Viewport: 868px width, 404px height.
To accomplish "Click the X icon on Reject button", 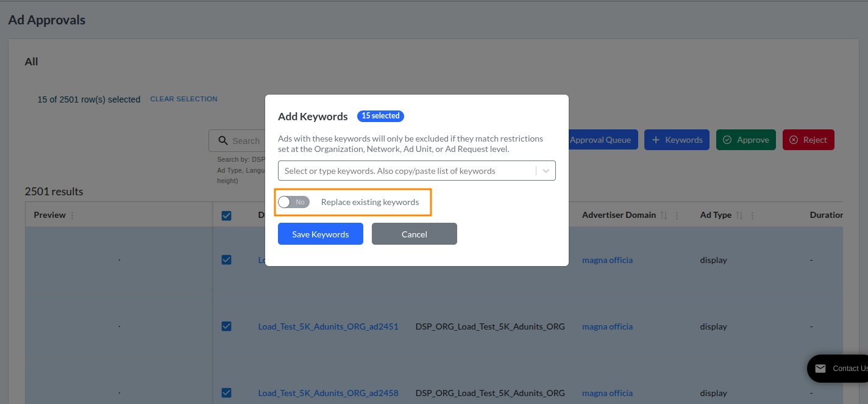I will point(794,140).
